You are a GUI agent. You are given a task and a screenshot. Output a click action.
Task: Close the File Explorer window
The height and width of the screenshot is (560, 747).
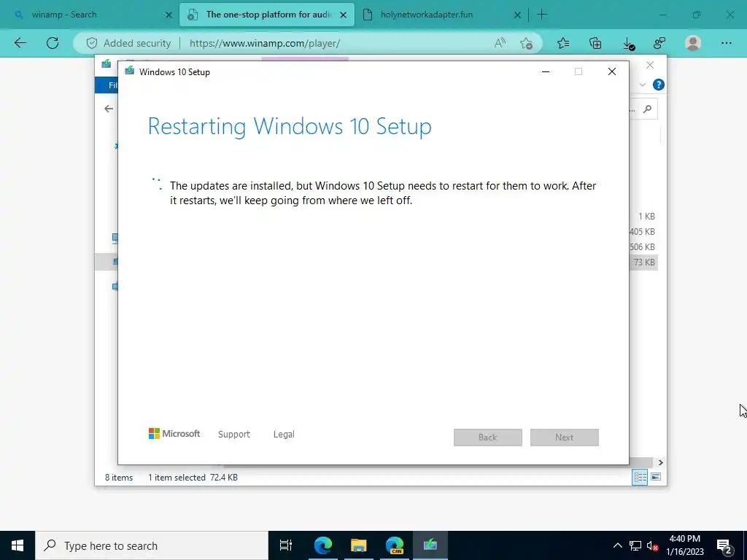tap(650, 65)
